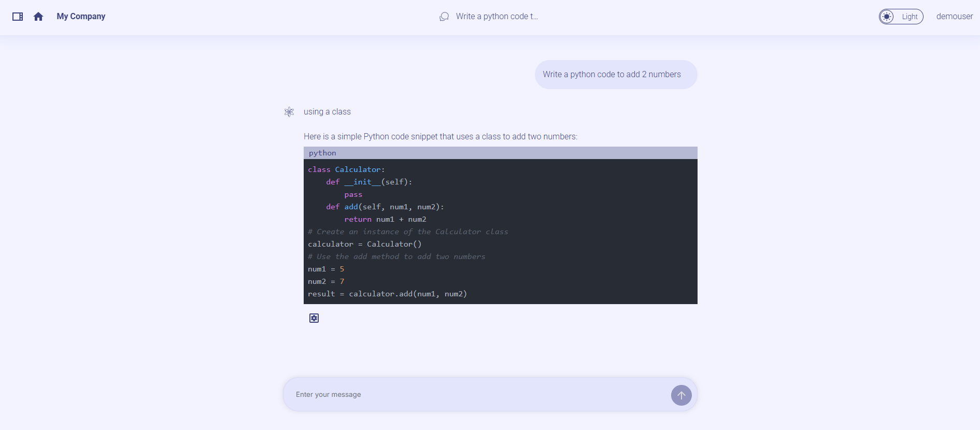The height and width of the screenshot is (430, 980).
Task: Click the chat bubble icon in search bar
Action: point(444,16)
